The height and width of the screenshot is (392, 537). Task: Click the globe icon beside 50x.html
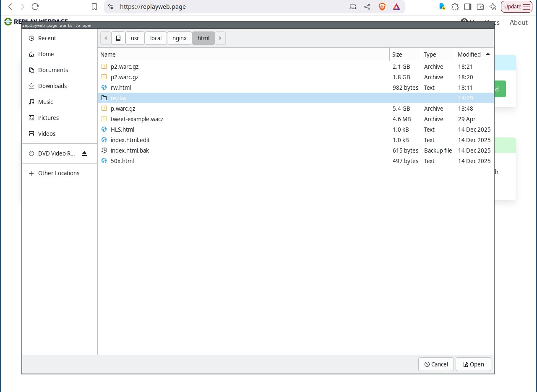104,161
